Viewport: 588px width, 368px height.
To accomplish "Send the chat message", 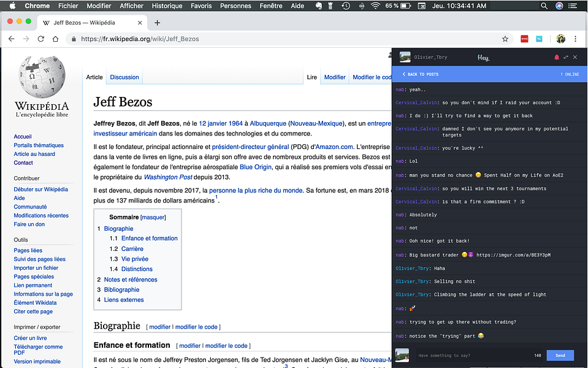I will [560, 355].
